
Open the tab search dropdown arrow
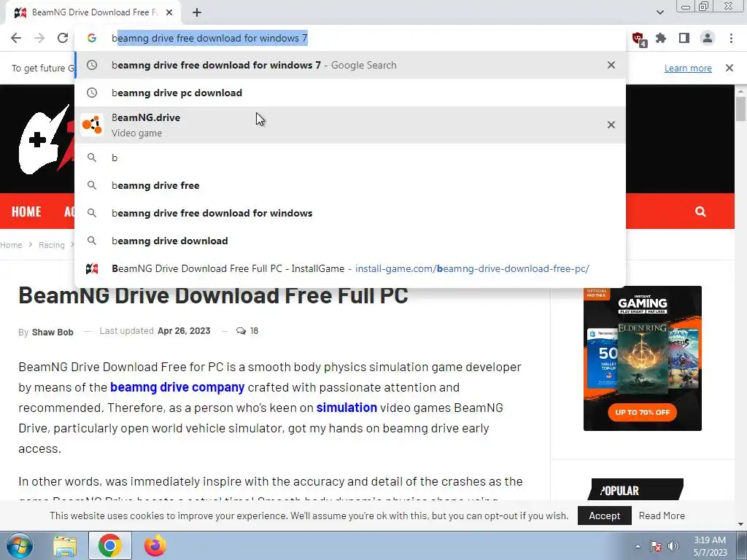(x=659, y=12)
